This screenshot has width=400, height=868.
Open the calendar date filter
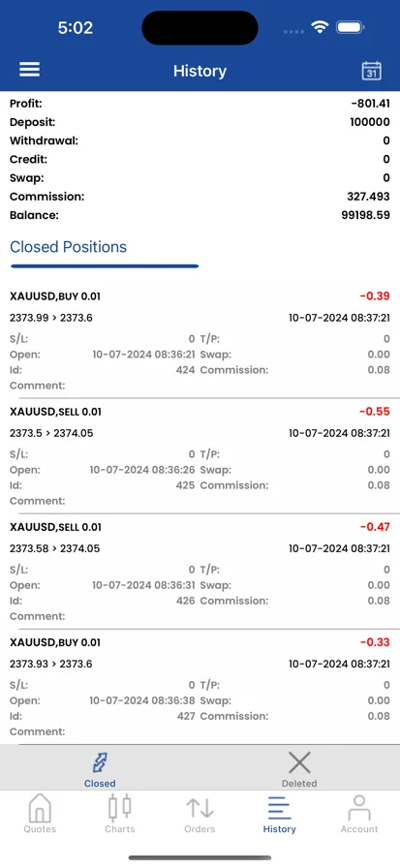coord(371,71)
